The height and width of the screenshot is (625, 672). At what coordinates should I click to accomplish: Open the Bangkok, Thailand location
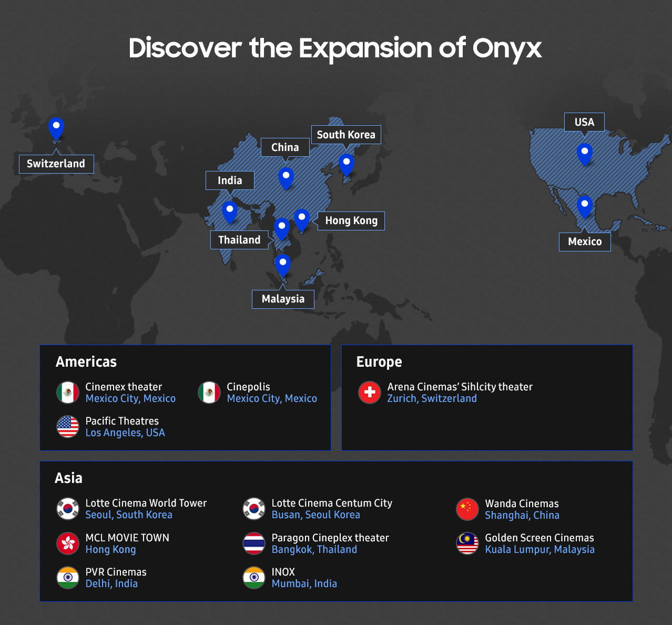click(x=314, y=550)
